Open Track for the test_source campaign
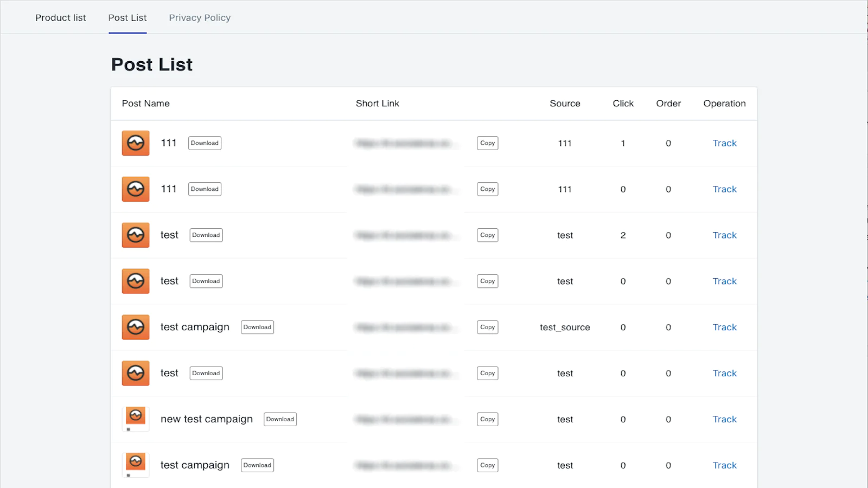 tap(724, 328)
